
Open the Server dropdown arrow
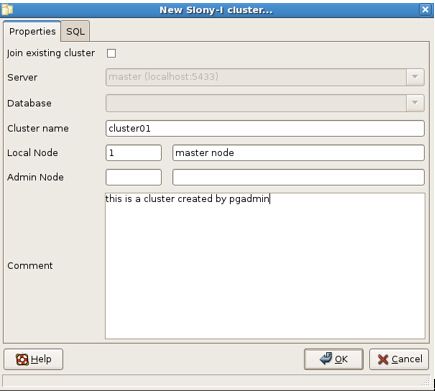pos(415,77)
